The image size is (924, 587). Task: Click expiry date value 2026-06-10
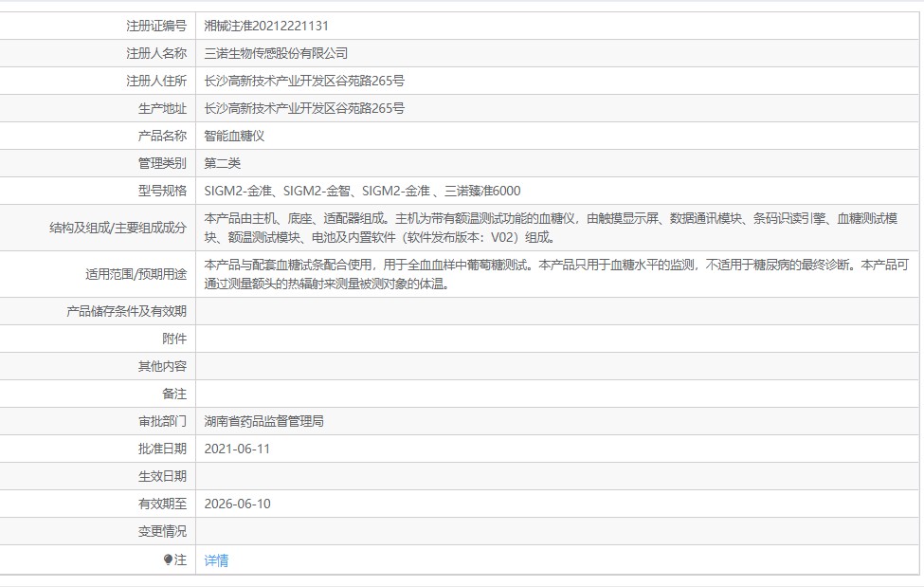pos(238,504)
